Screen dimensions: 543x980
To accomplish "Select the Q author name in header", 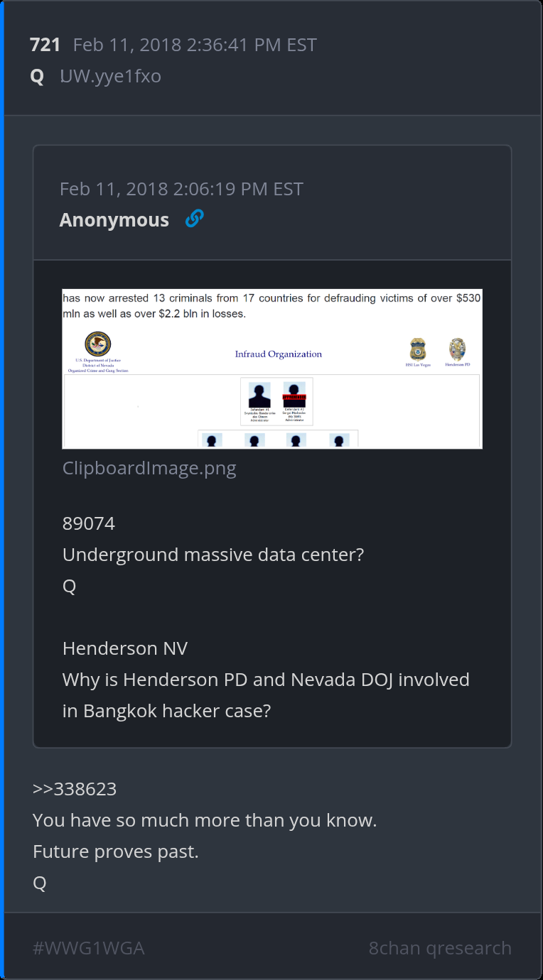I will pyautogui.click(x=37, y=76).
